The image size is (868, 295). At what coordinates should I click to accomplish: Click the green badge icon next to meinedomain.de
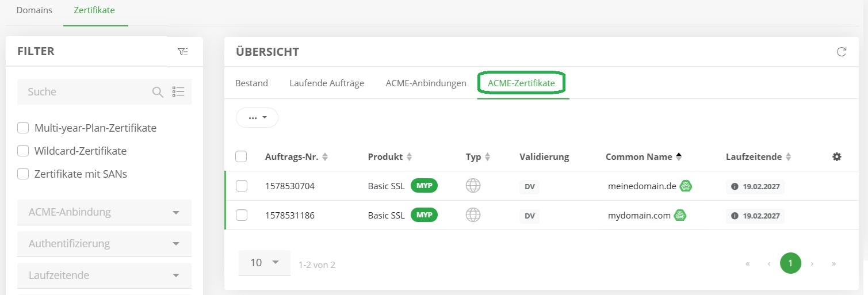coord(686,186)
